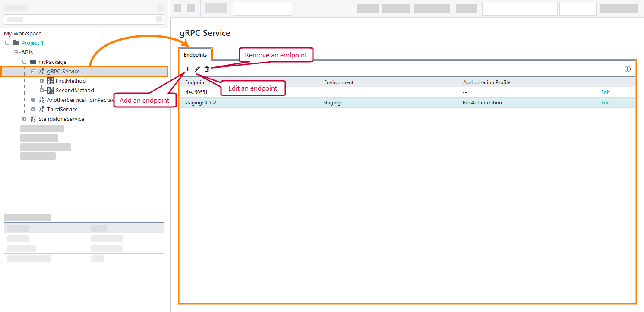This screenshot has height=312, width=644.
Task: Collapse the Project 1 tree node
Action: pos(6,43)
